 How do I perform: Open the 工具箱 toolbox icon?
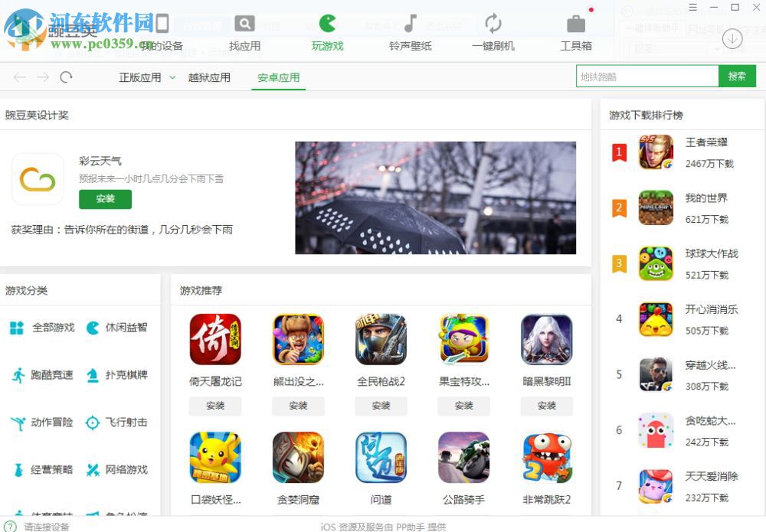(575, 24)
